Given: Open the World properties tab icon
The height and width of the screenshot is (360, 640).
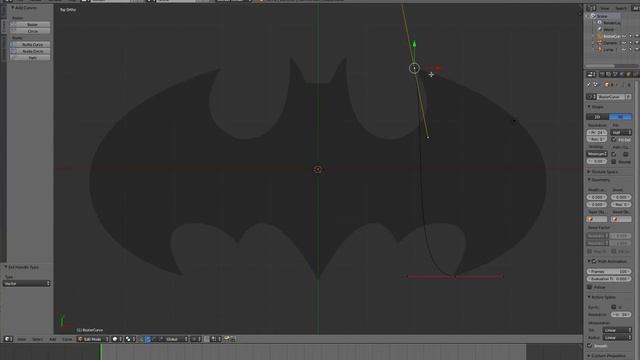Looking at the screenshot, I should (x=622, y=74).
